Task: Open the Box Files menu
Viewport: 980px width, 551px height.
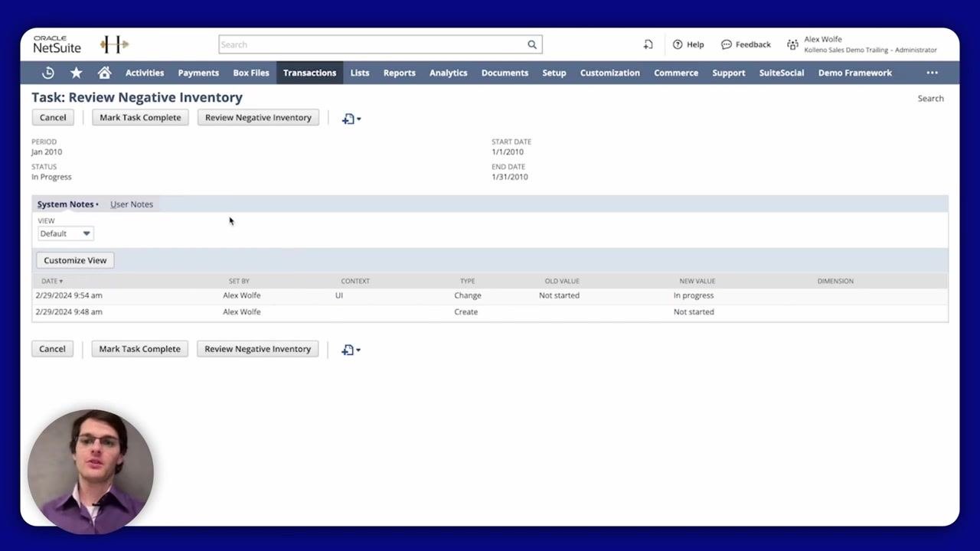Action: [x=251, y=73]
